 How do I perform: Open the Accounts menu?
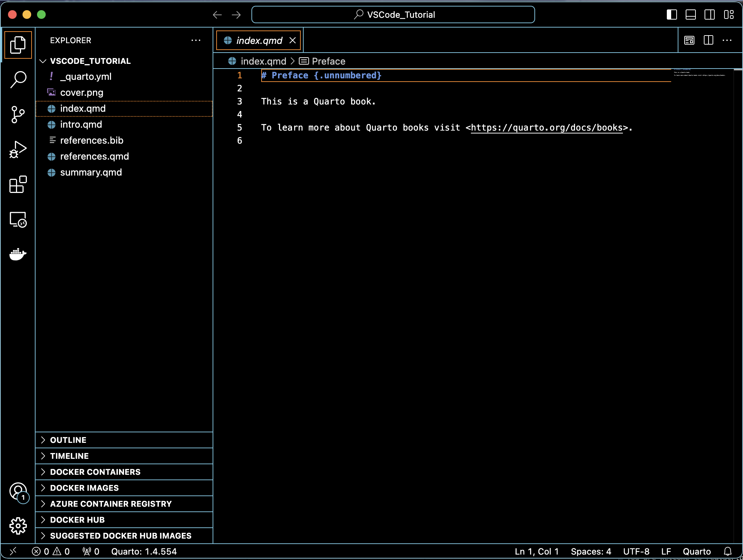[18, 492]
